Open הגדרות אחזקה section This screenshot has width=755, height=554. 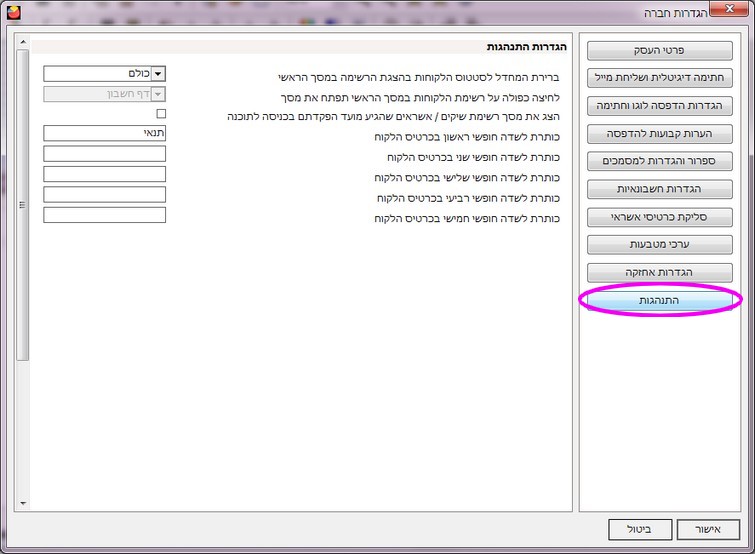[659, 272]
